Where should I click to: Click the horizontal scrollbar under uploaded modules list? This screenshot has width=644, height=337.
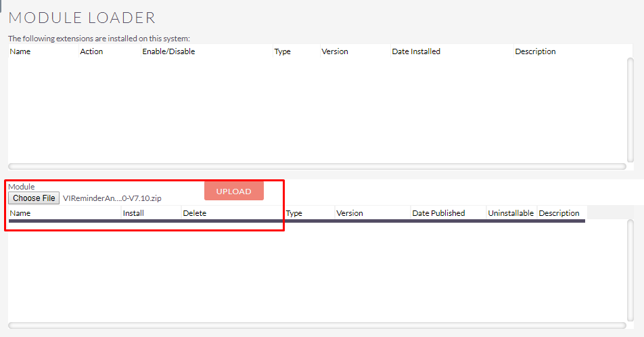pos(317,325)
